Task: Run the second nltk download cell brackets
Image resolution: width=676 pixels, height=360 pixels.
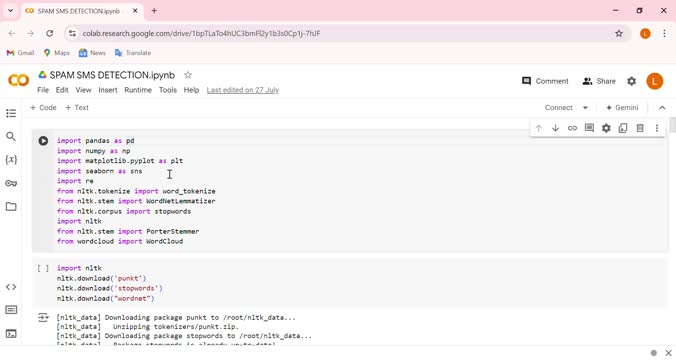Action: tap(43, 268)
